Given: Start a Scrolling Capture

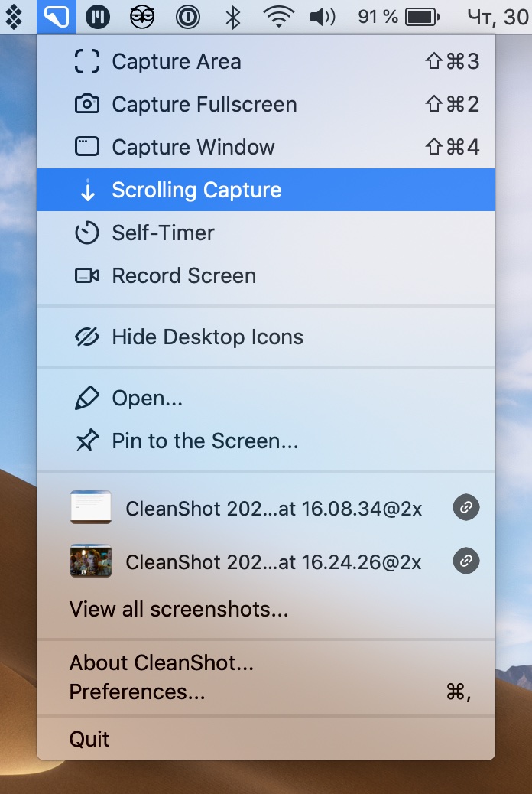Looking at the screenshot, I should [x=196, y=190].
